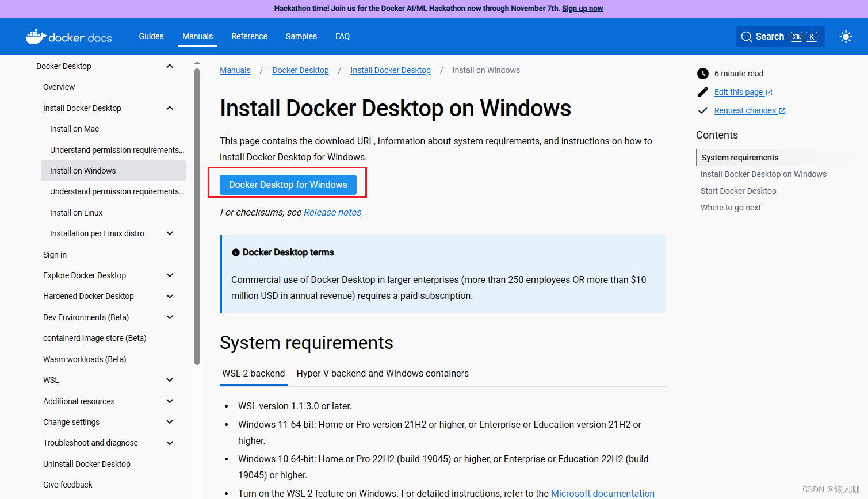Open the Manuals menu
This screenshot has height=499, width=868.
pyautogui.click(x=197, y=36)
